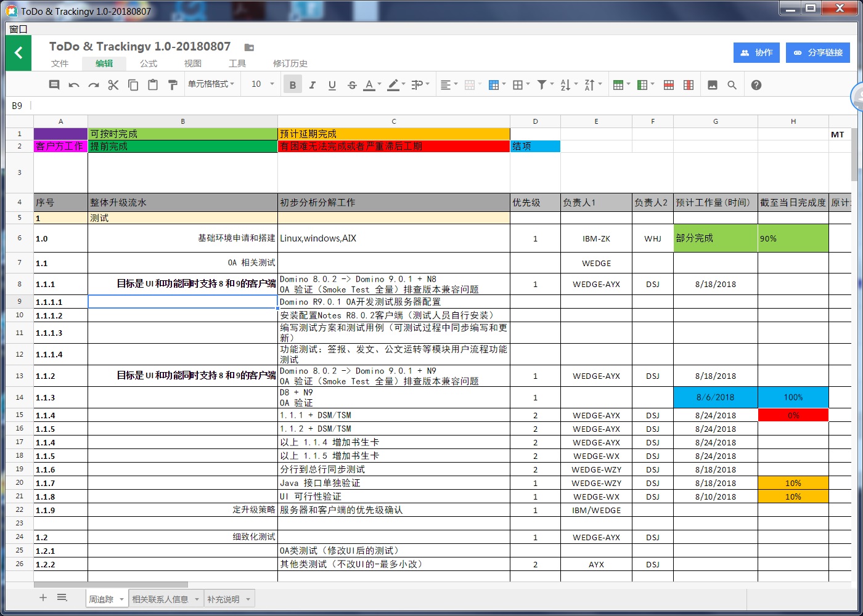Select the cell containing 部分完成
Screen dimensions: 863x616
pos(715,238)
